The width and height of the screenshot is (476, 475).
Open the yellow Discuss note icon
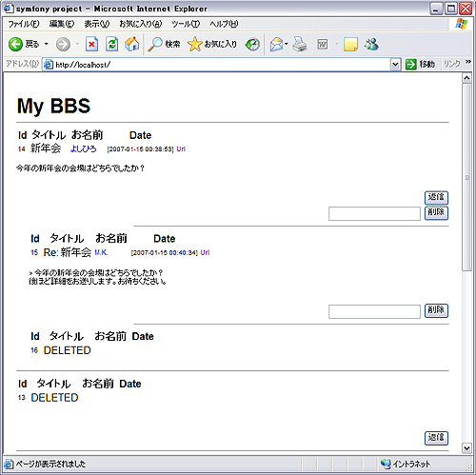click(350, 44)
